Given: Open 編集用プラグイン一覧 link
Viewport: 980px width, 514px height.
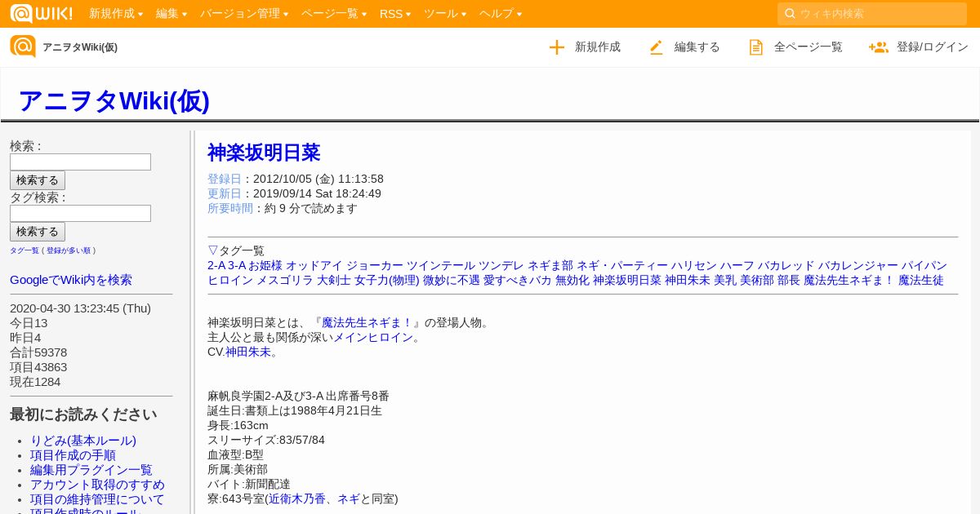Looking at the screenshot, I should (x=91, y=470).
